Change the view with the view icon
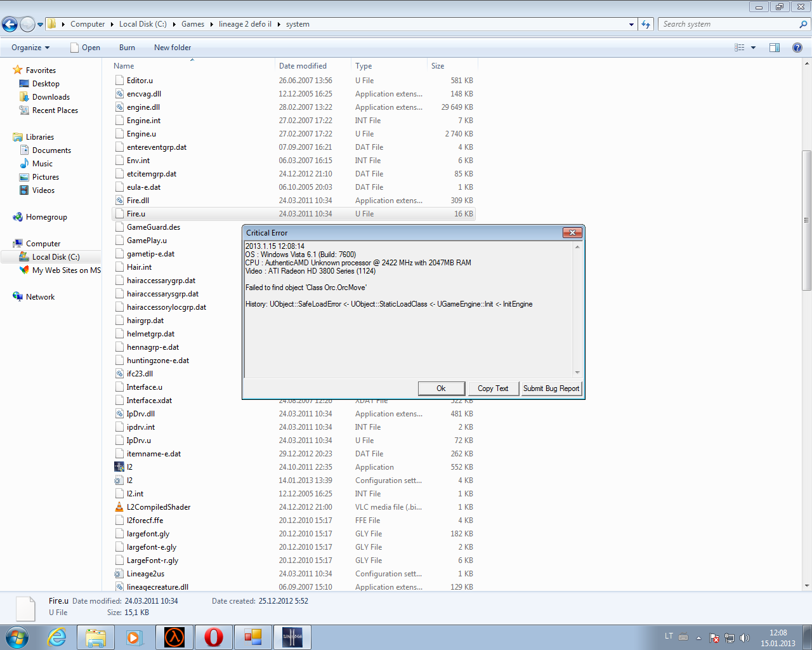 click(x=740, y=48)
